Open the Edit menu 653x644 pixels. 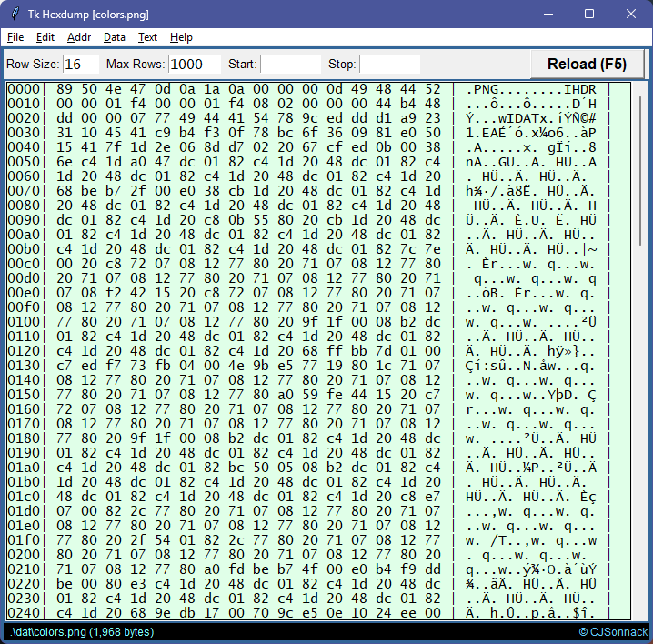click(x=45, y=37)
